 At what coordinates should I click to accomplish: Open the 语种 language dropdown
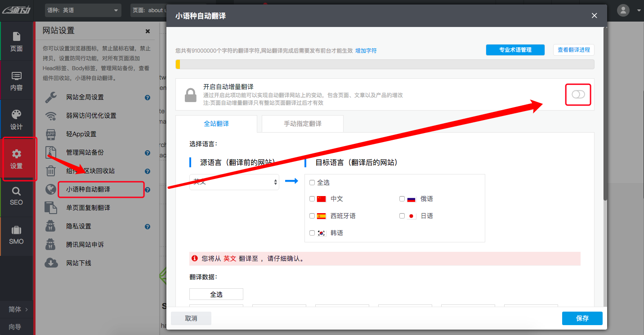click(83, 10)
